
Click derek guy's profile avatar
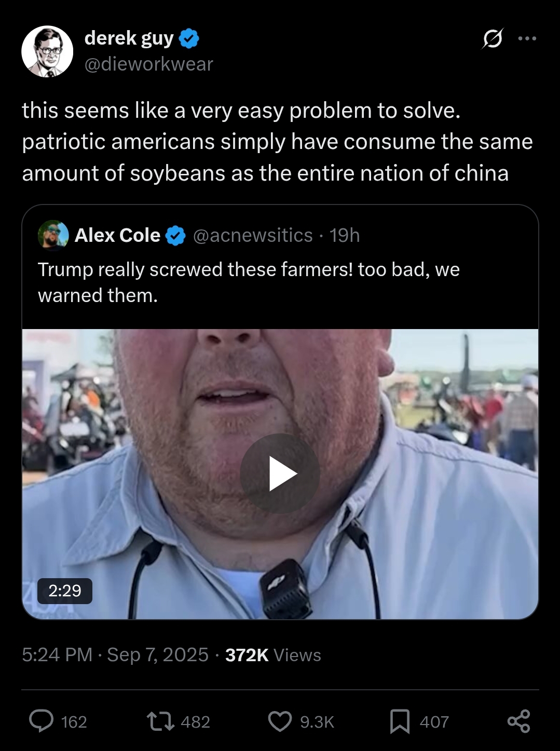click(47, 51)
